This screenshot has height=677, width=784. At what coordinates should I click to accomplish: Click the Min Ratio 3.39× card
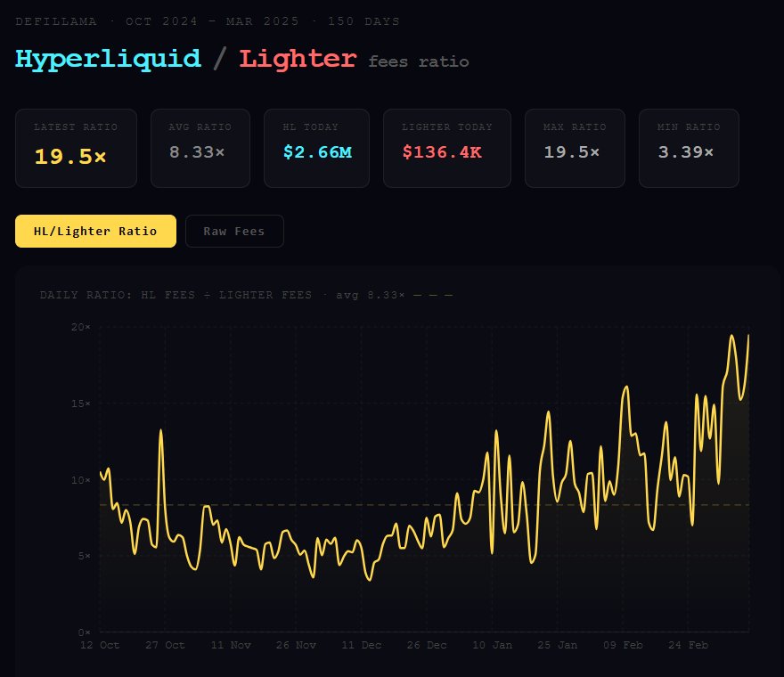(x=689, y=148)
